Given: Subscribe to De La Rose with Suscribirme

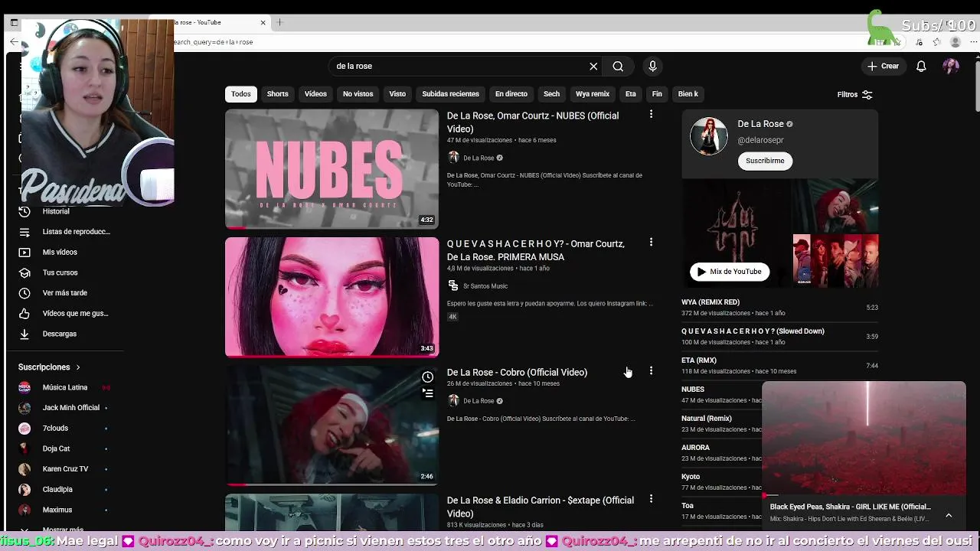Looking at the screenshot, I should (x=765, y=161).
